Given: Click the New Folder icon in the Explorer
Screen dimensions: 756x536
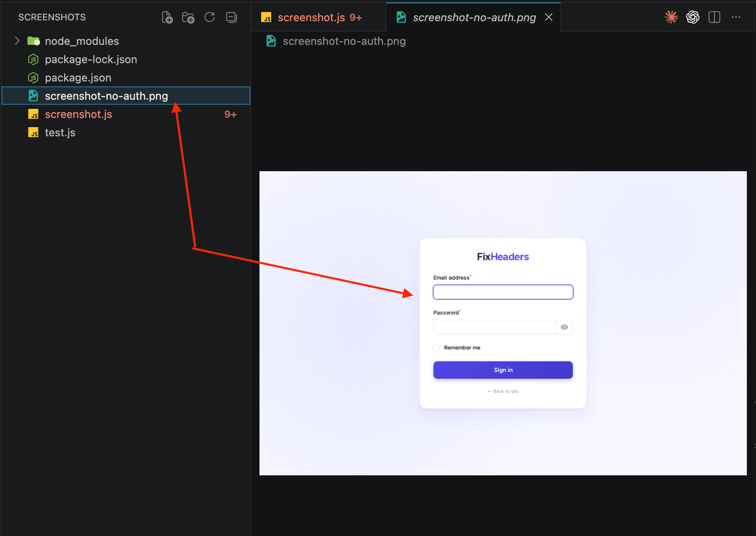Looking at the screenshot, I should pyautogui.click(x=188, y=17).
